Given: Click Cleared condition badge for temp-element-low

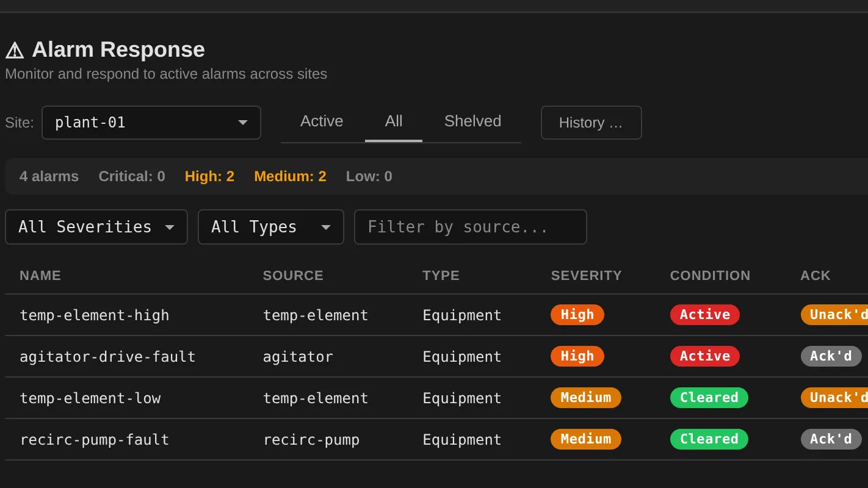Looking at the screenshot, I should pos(709,398).
